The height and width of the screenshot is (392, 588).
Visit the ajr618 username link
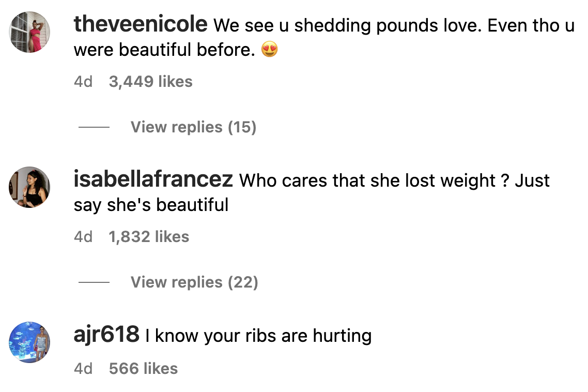tap(106, 334)
